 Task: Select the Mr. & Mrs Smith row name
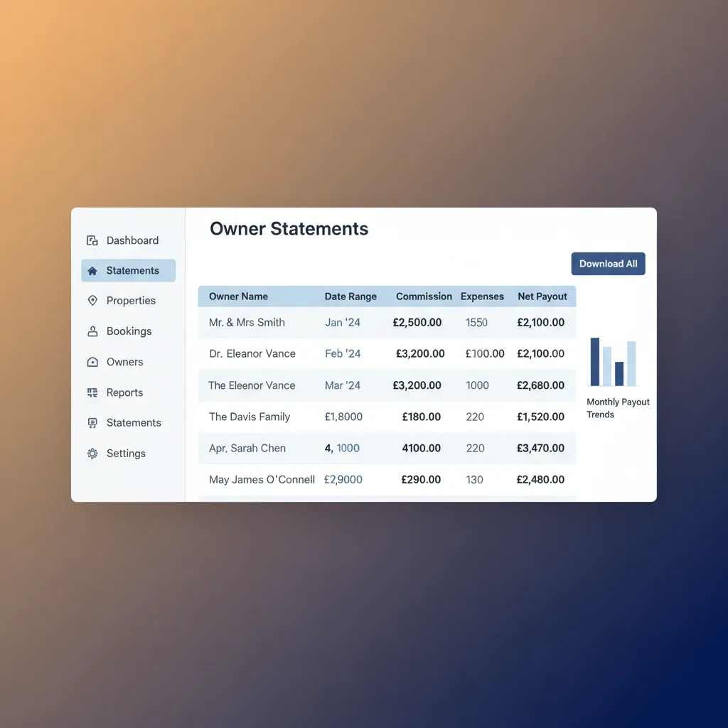[x=247, y=322]
